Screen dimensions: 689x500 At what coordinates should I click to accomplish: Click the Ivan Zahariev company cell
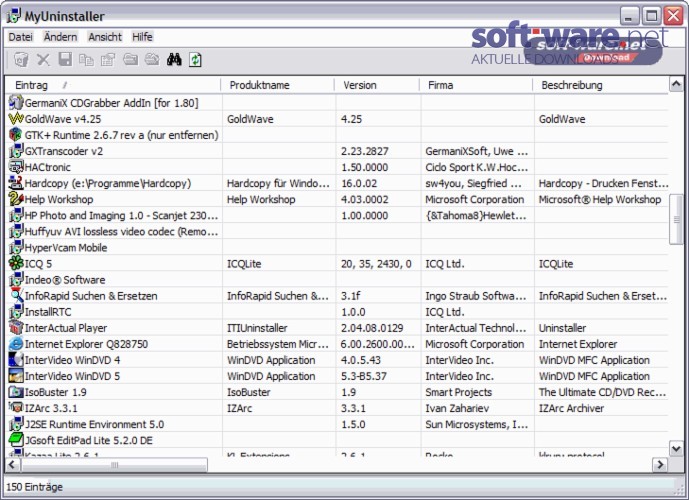tap(457, 408)
